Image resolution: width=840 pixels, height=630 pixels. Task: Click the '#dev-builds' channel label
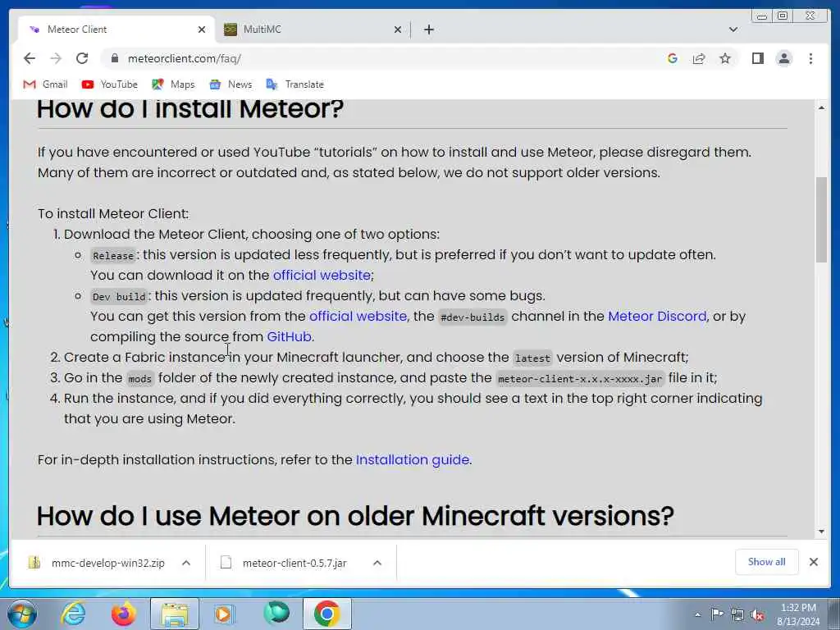[472, 317]
